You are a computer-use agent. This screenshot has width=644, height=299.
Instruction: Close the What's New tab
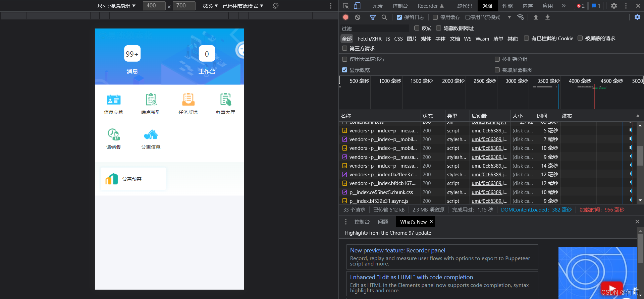pyautogui.click(x=431, y=222)
